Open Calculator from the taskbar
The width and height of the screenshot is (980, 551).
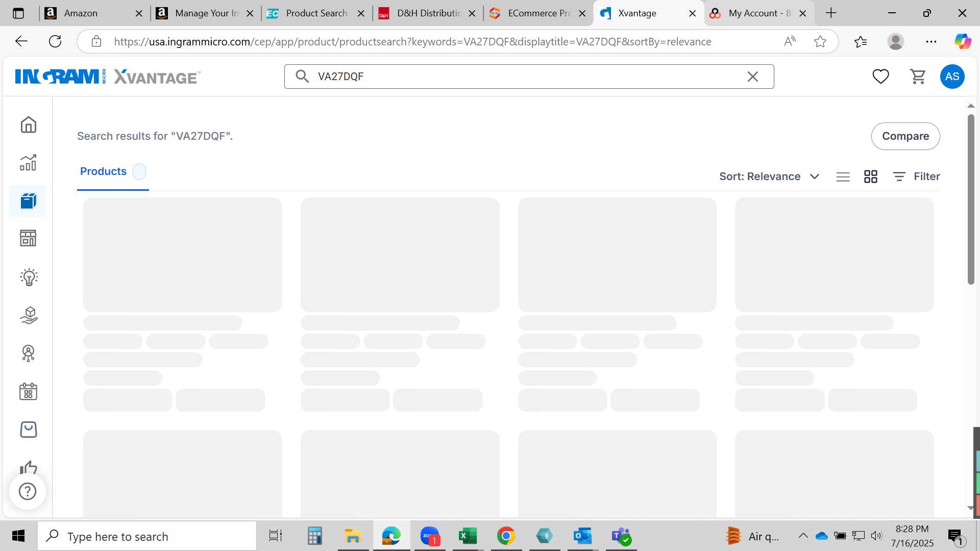[314, 536]
